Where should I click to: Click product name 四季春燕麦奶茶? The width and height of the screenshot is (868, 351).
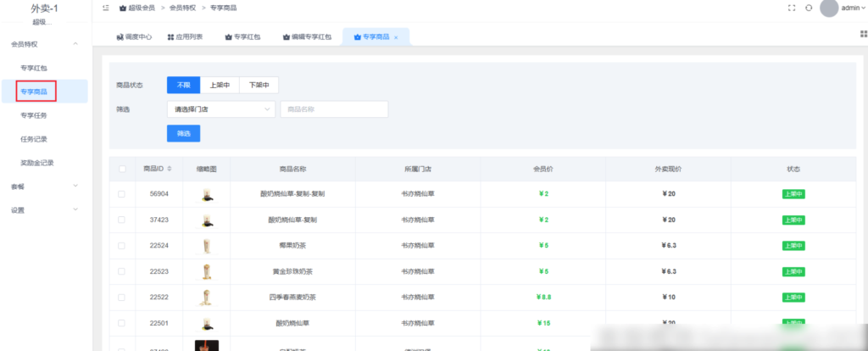click(x=292, y=298)
